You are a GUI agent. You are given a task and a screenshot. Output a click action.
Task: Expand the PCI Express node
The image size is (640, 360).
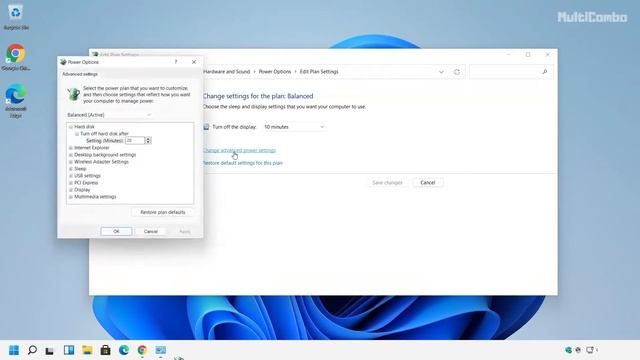(x=71, y=183)
